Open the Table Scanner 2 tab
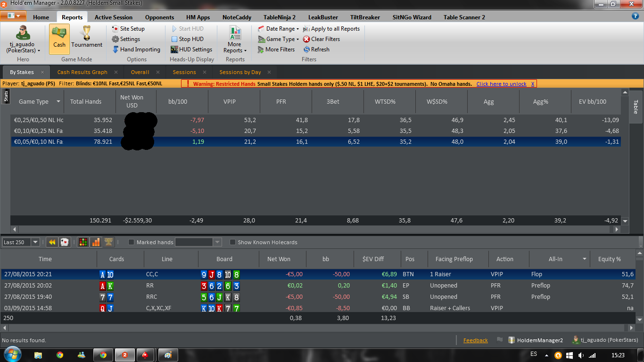This screenshot has width=644, height=362. (464, 17)
